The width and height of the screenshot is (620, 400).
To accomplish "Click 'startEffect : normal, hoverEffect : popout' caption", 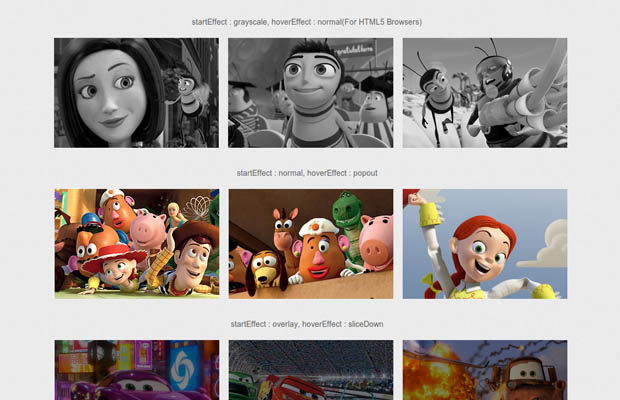I will coord(307,173).
